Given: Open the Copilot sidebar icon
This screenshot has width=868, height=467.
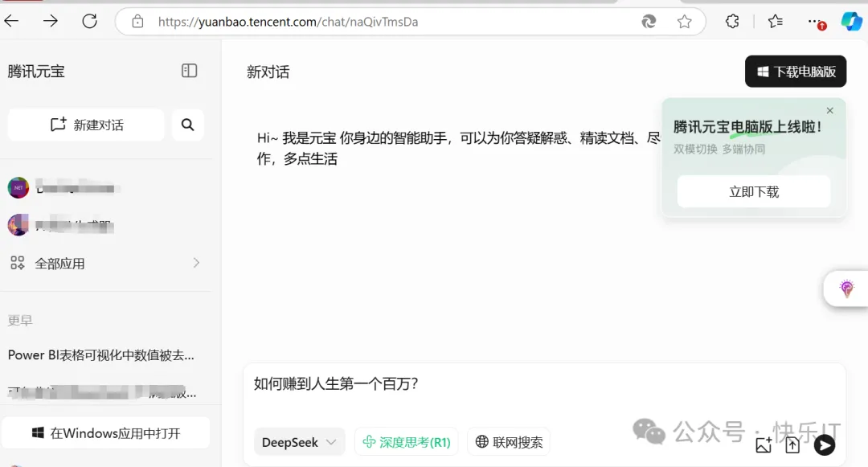Looking at the screenshot, I should tap(851, 22).
